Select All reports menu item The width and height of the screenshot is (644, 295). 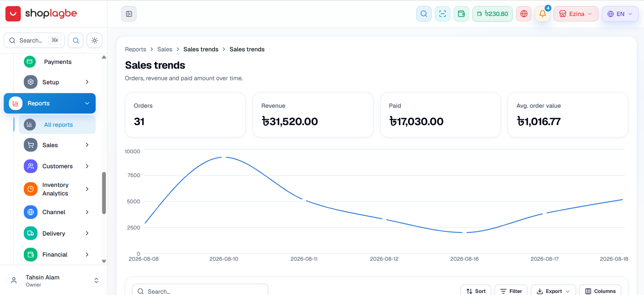click(x=57, y=125)
